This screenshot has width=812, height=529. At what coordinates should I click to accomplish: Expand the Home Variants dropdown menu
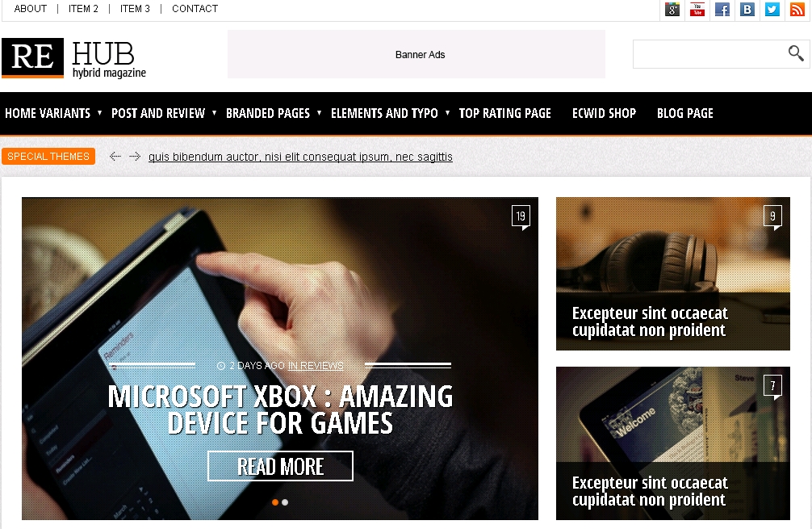(x=53, y=113)
